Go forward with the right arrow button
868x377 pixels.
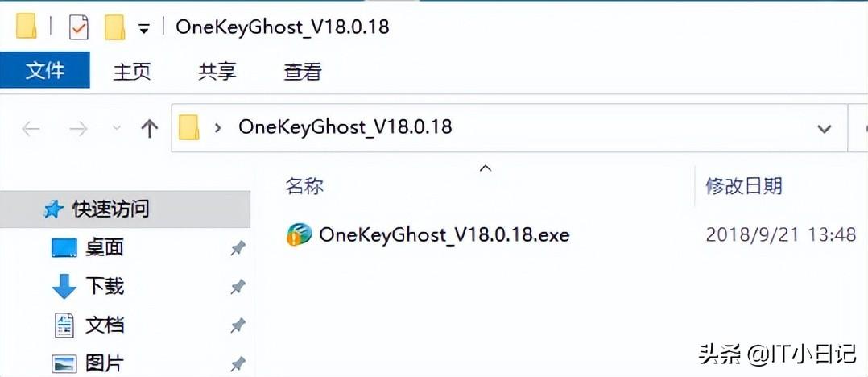click(x=78, y=129)
